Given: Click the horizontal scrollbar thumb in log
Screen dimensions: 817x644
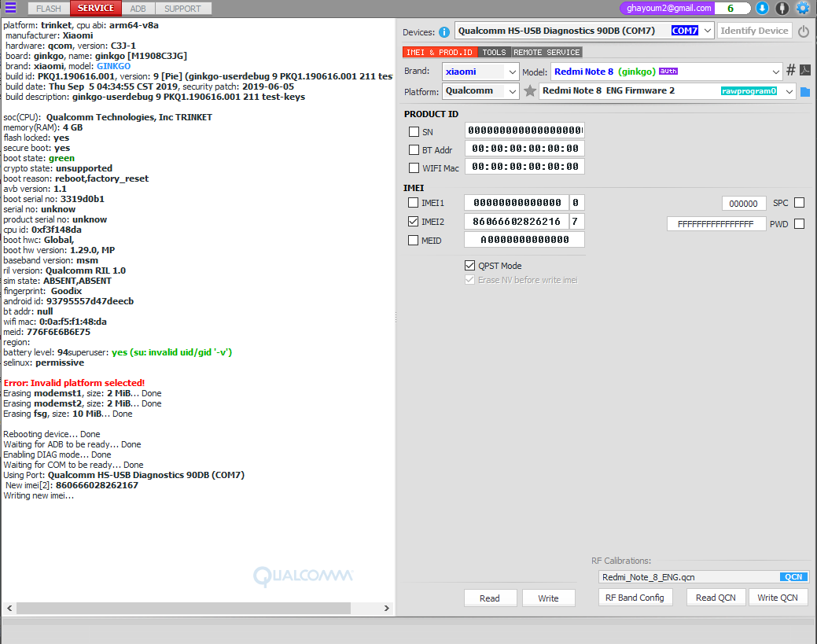Looking at the screenshot, I should tap(183, 608).
